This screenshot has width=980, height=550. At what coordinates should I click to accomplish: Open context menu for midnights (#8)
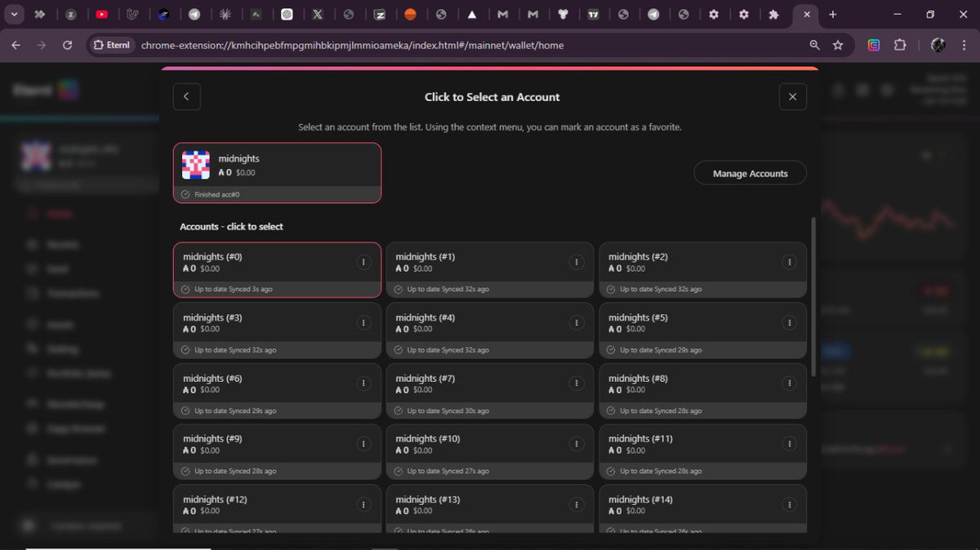pyautogui.click(x=789, y=384)
